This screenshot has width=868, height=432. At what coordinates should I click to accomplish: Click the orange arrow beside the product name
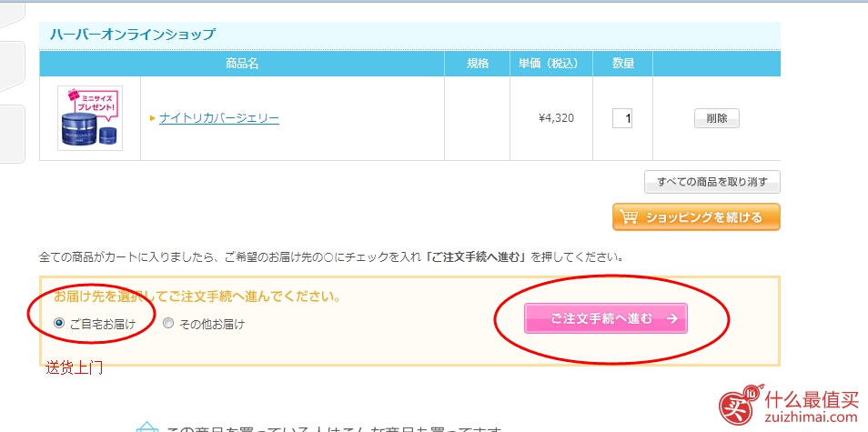pos(153,118)
